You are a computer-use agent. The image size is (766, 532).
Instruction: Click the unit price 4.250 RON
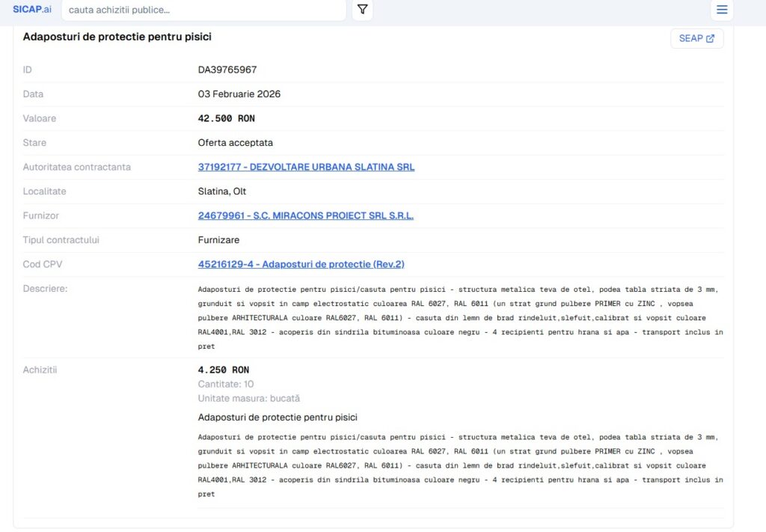coord(224,370)
